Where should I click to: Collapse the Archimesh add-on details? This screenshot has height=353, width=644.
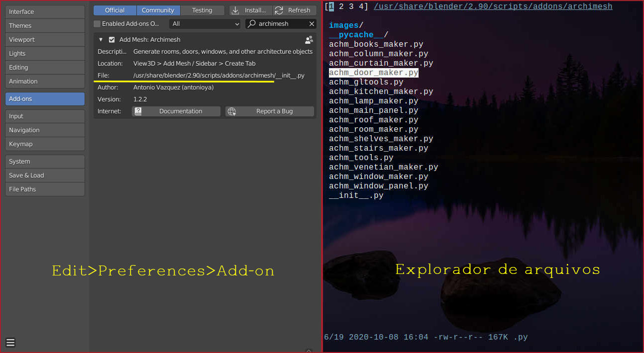[x=101, y=40]
